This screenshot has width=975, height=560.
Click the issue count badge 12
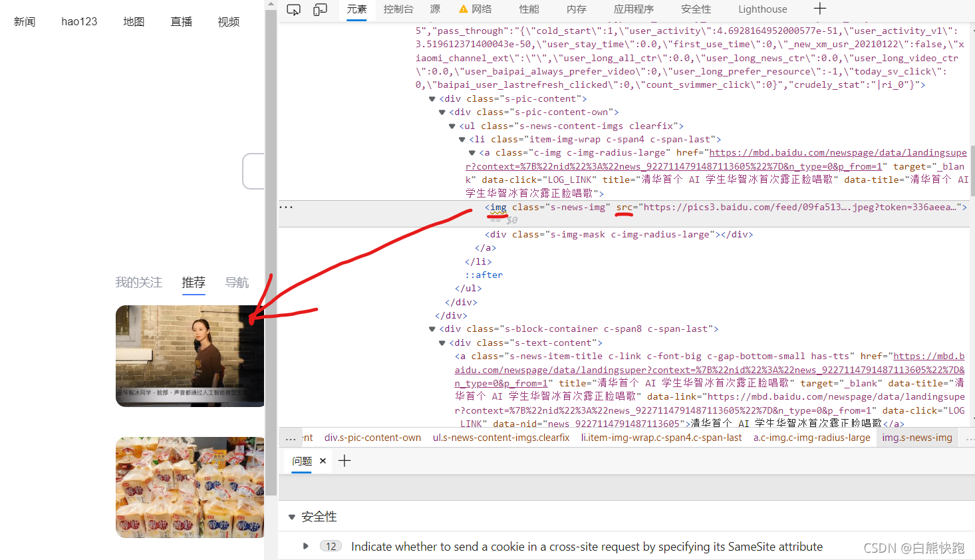tap(331, 546)
